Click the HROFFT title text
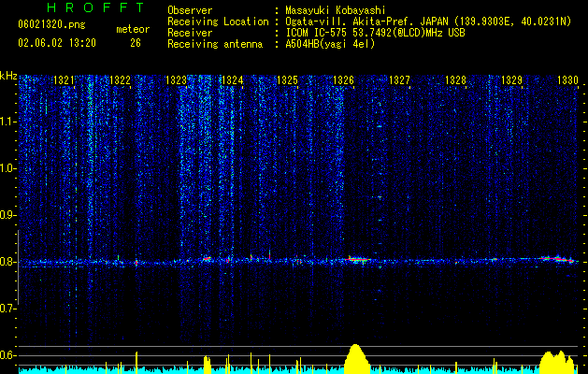The width and height of the screenshot is (588, 374). click(x=95, y=7)
